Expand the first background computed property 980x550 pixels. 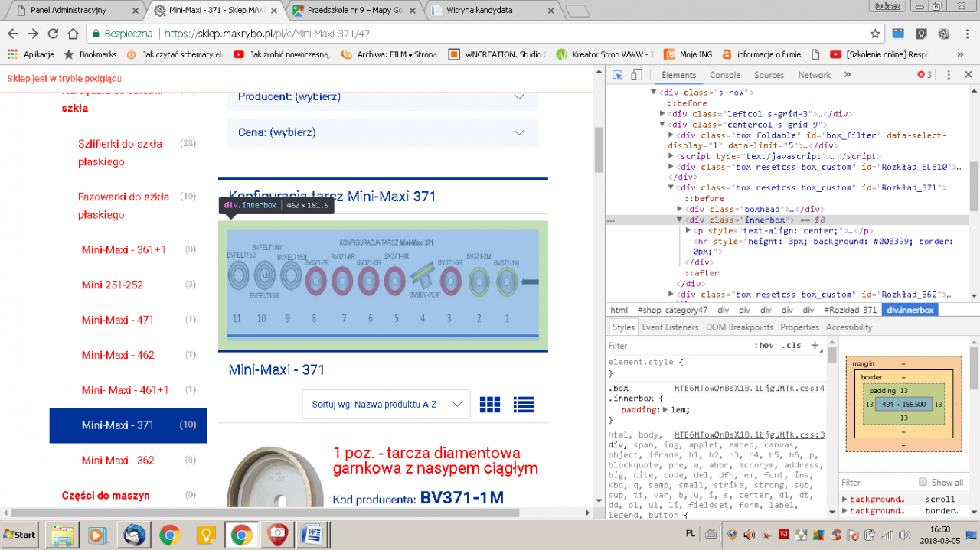tap(844, 500)
